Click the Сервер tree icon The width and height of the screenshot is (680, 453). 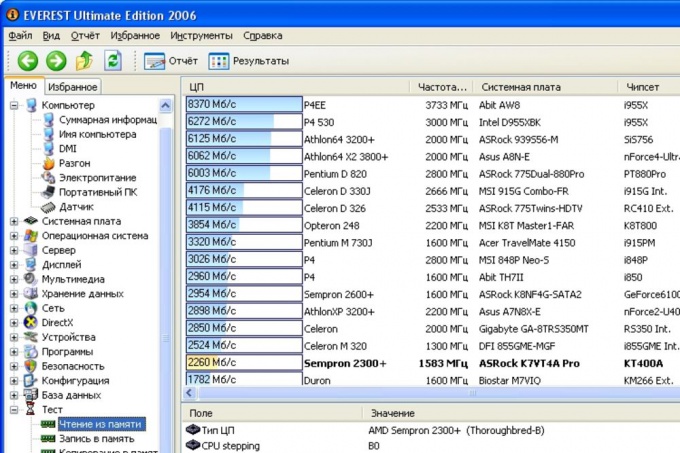pyautogui.click(x=31, y=250)
